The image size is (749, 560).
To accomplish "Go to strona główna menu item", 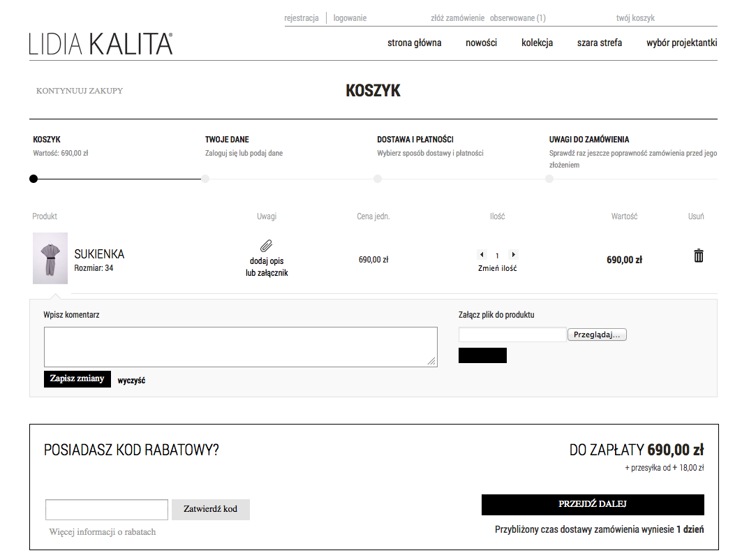I will click(x=414, y=43).
